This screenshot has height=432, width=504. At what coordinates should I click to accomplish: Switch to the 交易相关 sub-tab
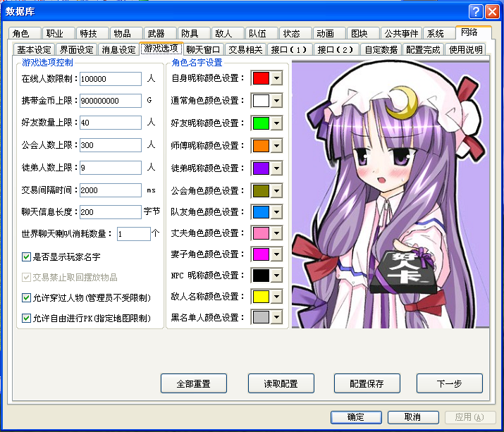[245, 49]
